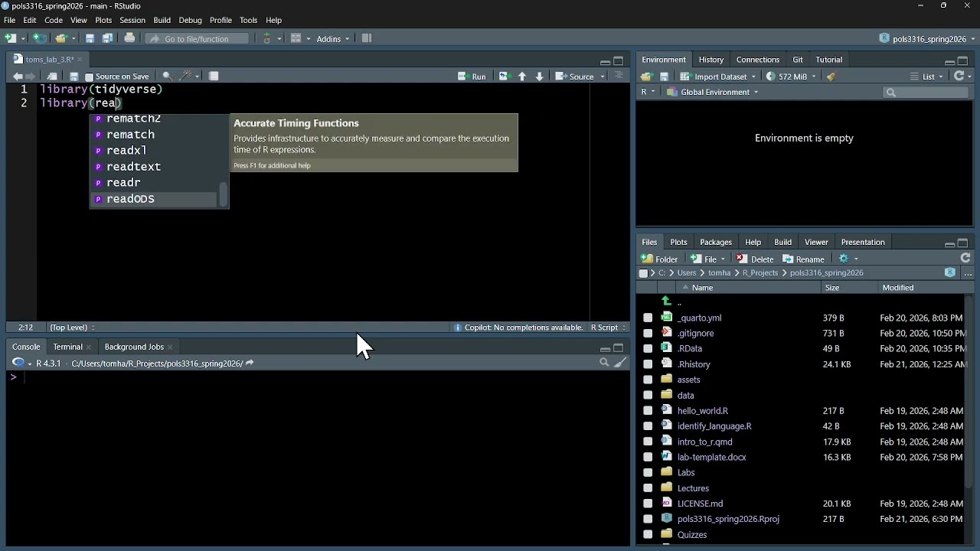Go back to previous source location
The width and height of the screenshot is (980, 551).
[17, 77]
